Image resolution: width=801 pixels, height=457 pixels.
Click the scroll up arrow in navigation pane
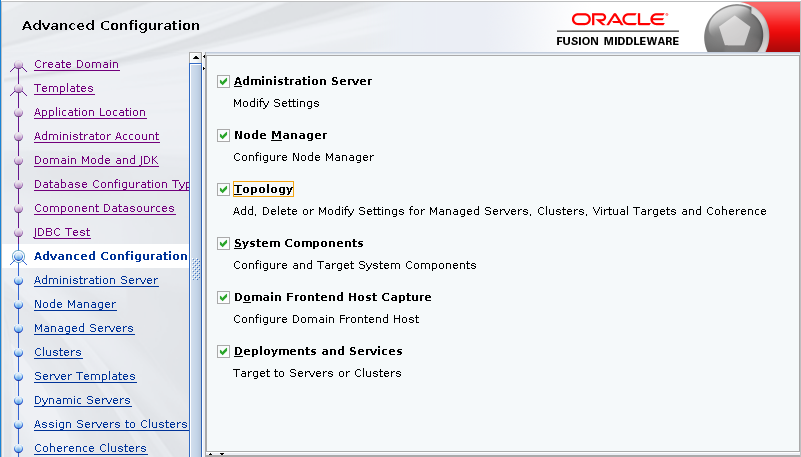click(194, 58)
